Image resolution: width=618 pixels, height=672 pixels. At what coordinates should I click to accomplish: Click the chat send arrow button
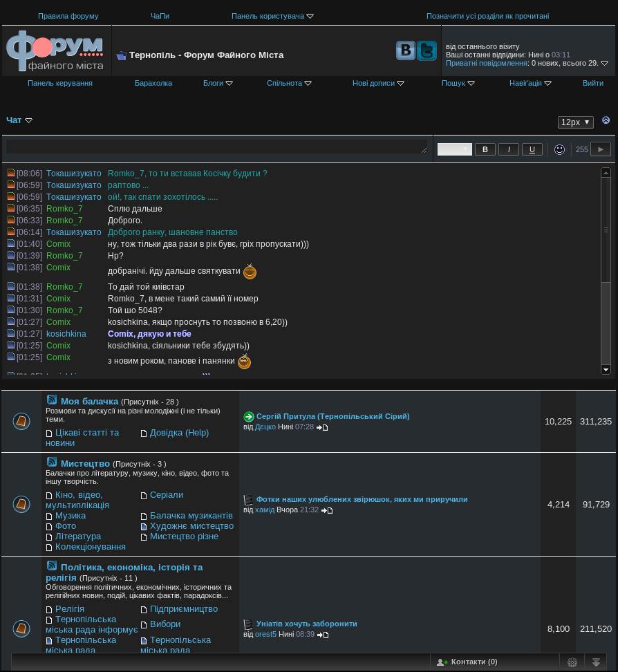(x=600, y=149)
